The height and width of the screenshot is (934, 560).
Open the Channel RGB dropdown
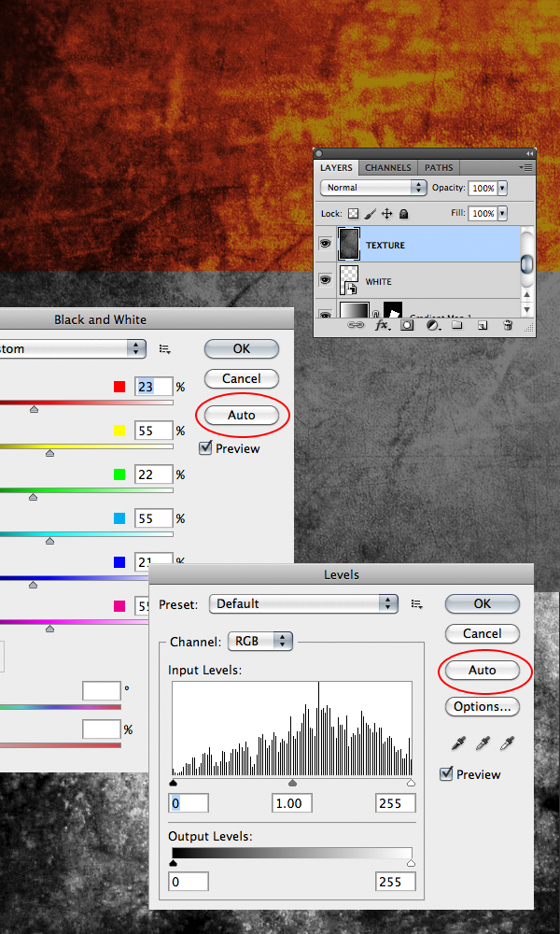[x=259, y=642]
